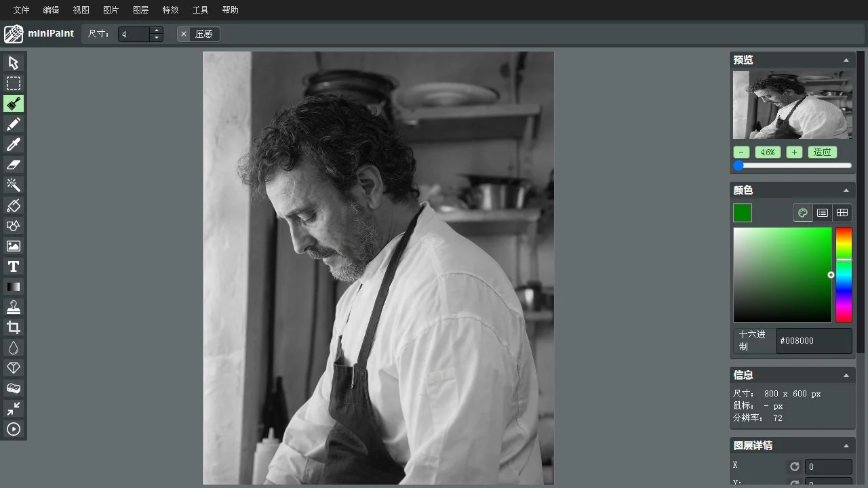Click the 46% zoom level button
Viewport: 868px width, 488px height.
(x=768, y=152)
